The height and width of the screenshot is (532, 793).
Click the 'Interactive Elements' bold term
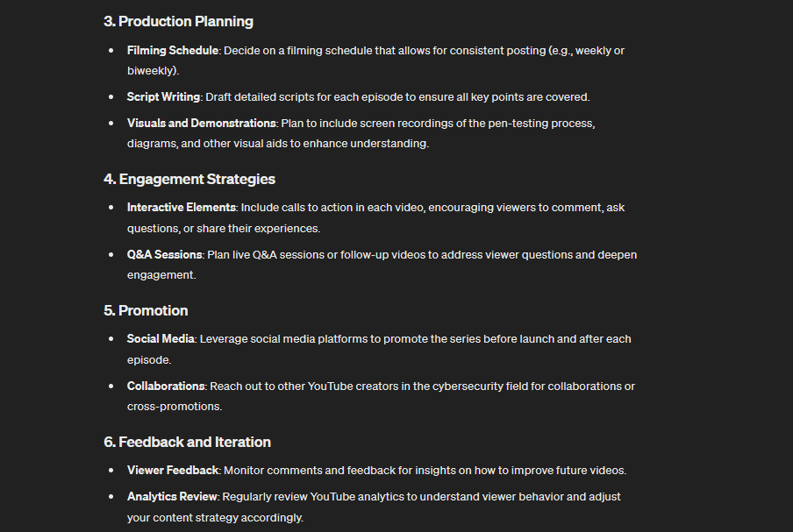coord(181,208)
